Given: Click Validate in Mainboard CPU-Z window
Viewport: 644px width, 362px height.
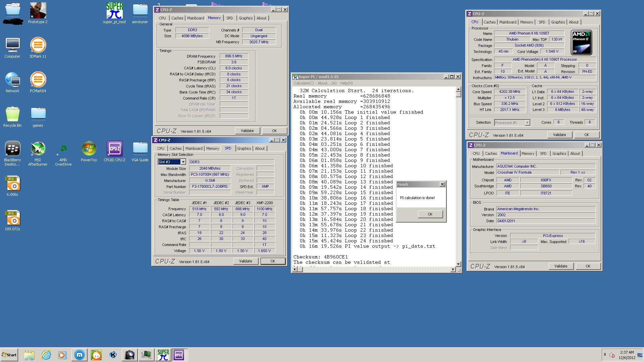Looking at the screenshot, I should coord(561,266).
